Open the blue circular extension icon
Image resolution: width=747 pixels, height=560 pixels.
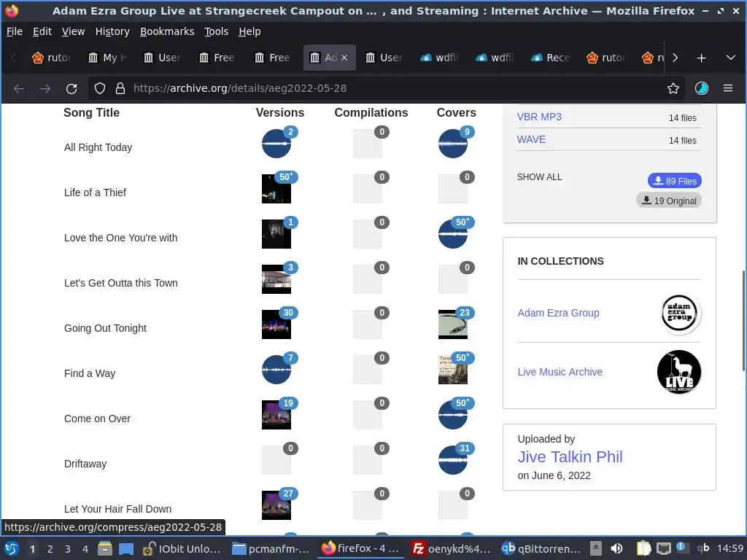(702, 88)
